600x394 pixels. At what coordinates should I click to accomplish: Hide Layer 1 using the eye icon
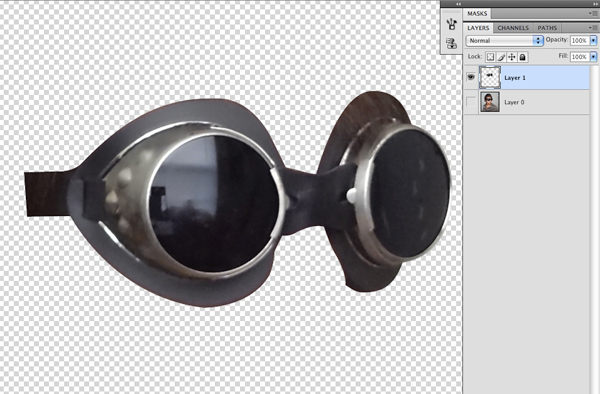[471, 77]
